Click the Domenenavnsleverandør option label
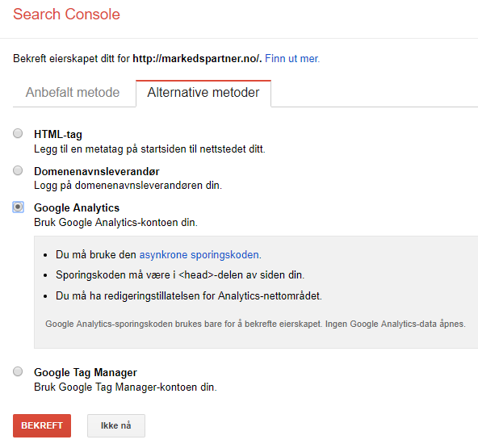478x448 pixels. 97,171
